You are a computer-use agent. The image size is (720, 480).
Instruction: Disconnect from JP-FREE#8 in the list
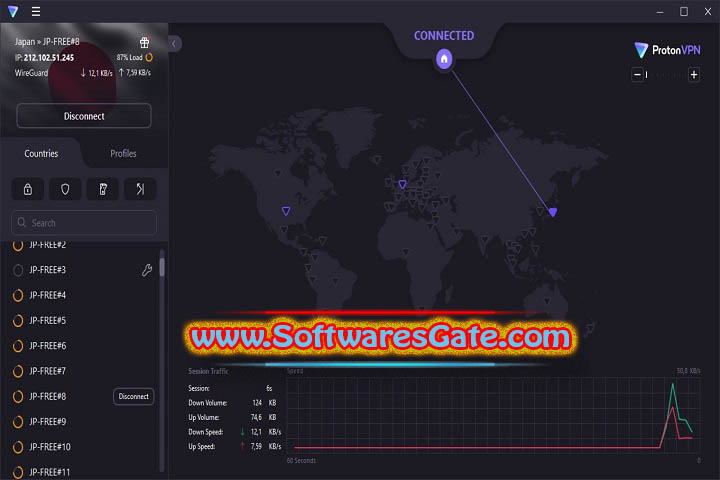(x=134, y=396)
